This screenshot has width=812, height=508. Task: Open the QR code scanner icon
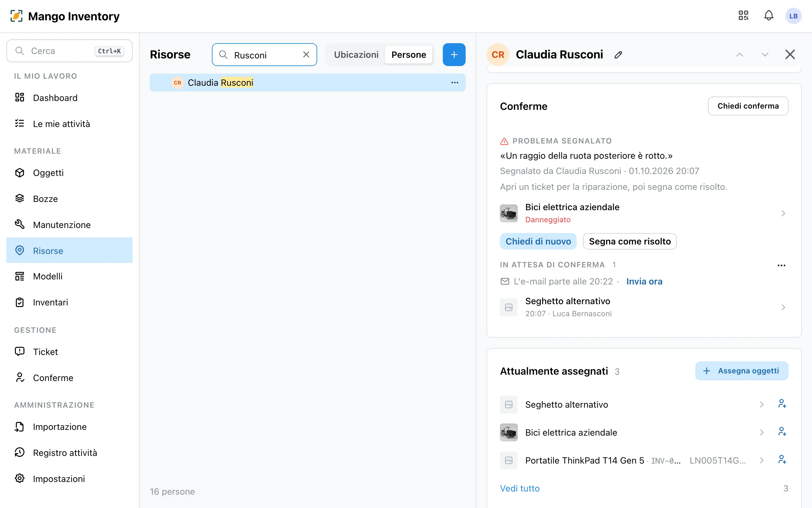pyautogui.click(x=743, y=16)
